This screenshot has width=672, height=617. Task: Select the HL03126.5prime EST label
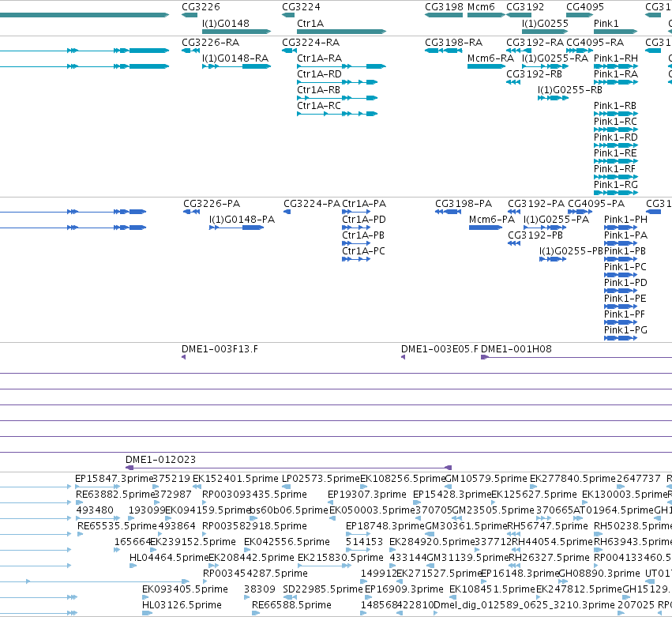pyautogui.click(x=182, y=605)
